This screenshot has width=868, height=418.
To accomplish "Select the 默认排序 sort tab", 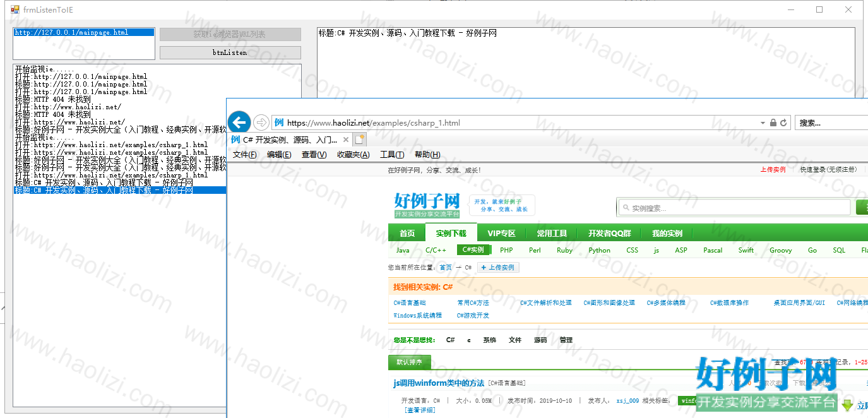I will pyautogui.click(x=410, y=362).
